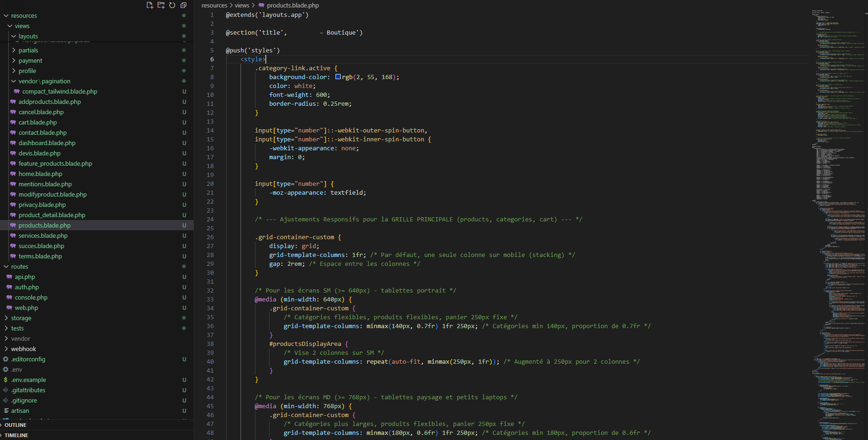Open console.php routes file
868x440 pixels.
point(96,297)
